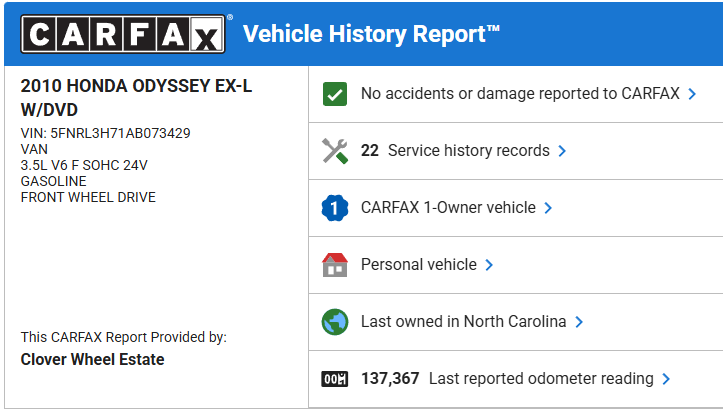Click the house personal vehicle icon
This screenshot has width=723, height=409.
tap(334, 265)
